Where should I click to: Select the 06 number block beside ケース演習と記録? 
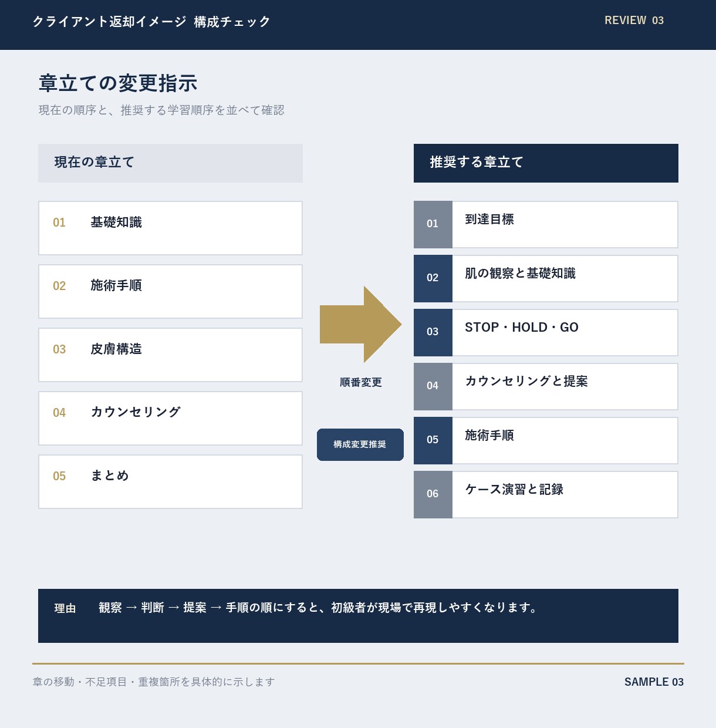433,494
